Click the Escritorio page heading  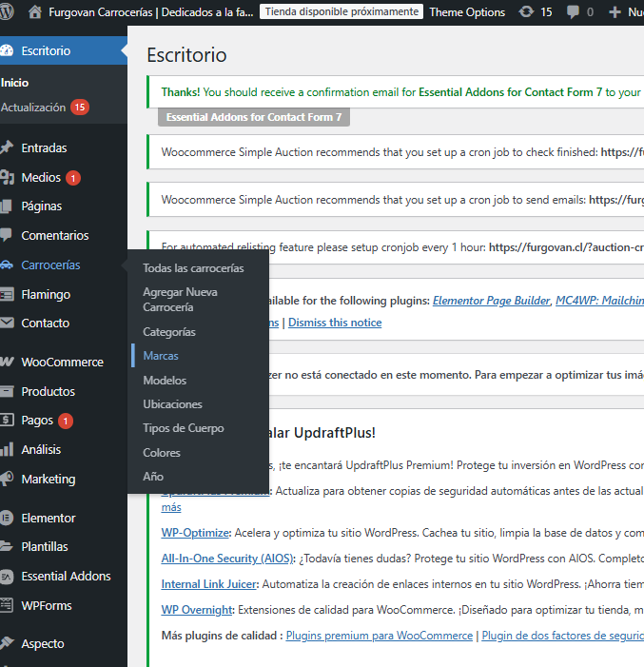(186, 55)
